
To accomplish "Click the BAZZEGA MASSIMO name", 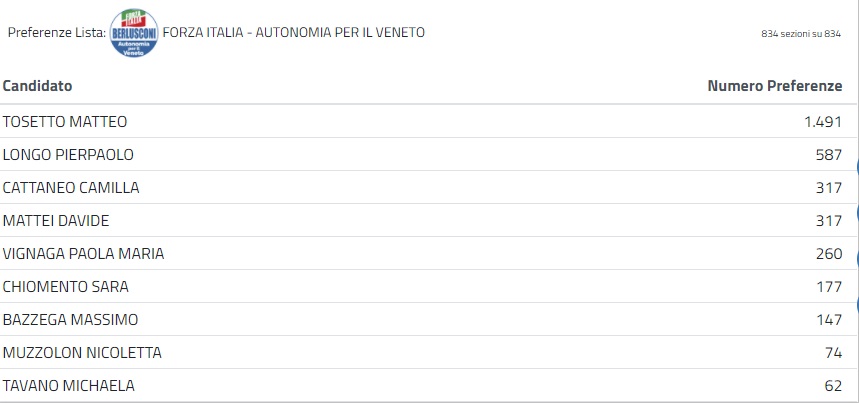I will 70,320.
